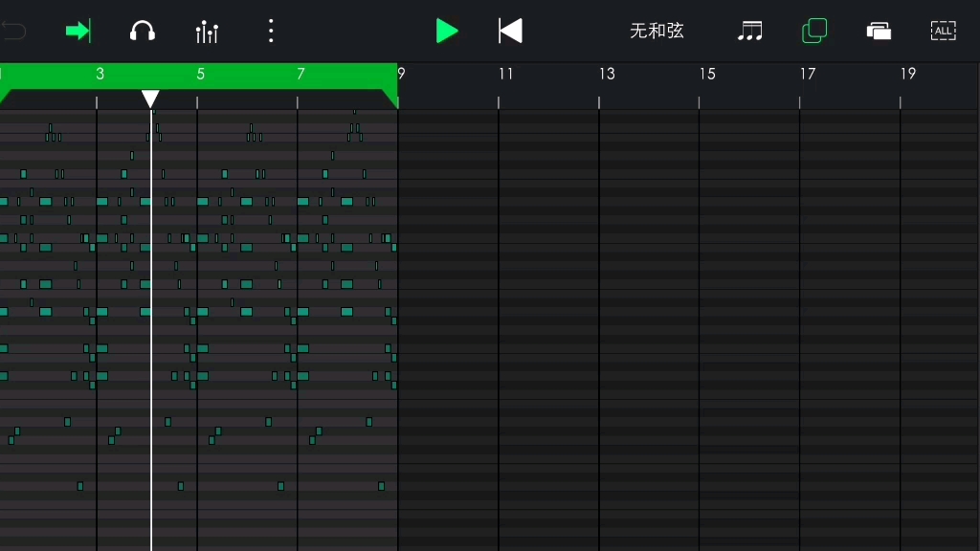
Task: Click bar number 3 in the ruler
Action: [x=100, y=74]
